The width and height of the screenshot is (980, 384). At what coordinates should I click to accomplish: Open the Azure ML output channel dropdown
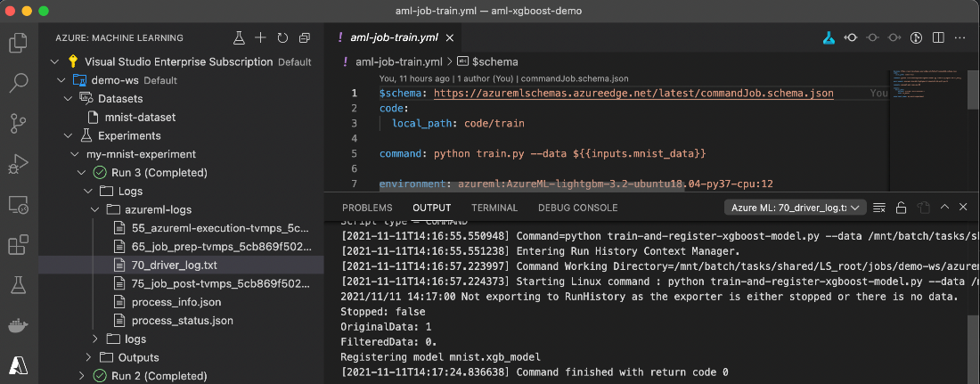click(795, 208)
